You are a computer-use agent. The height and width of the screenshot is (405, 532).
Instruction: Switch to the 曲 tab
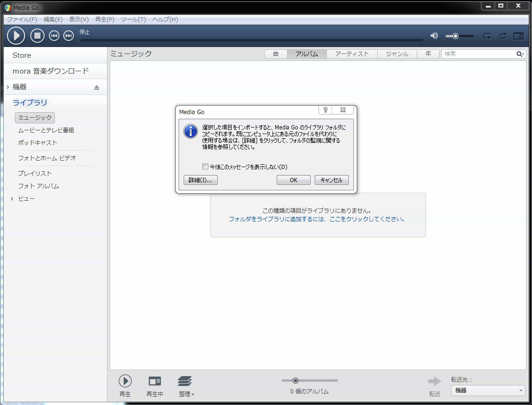click(x=276, y=54)
